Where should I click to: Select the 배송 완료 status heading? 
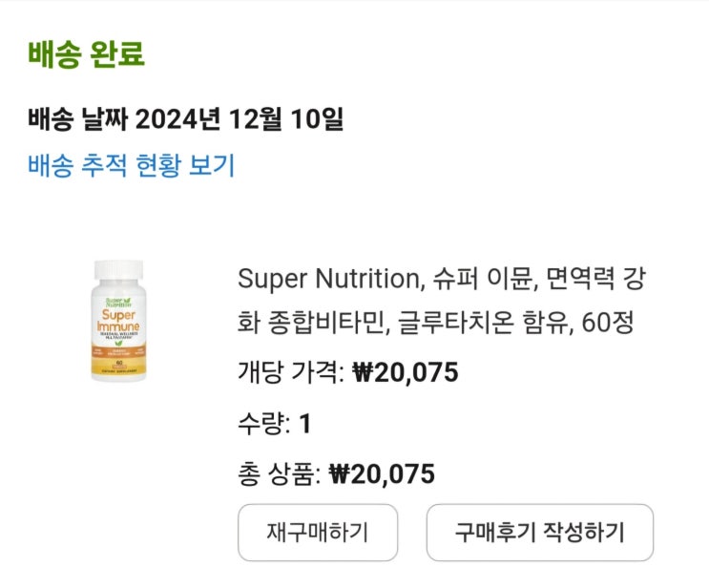pyautogui.click(x=86, y=53)
